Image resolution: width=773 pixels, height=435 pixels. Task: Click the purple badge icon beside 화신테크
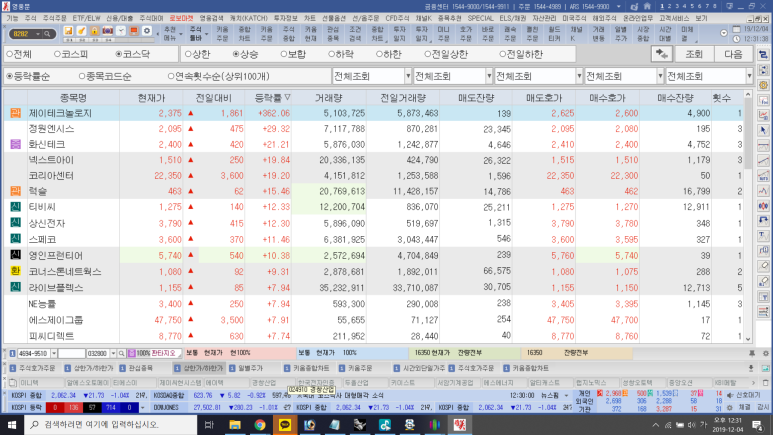(x=15, y=145)
